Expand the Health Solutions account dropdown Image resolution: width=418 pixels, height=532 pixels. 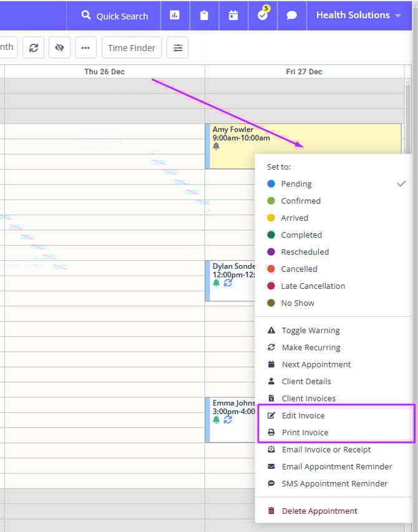[x=358, y=16]
